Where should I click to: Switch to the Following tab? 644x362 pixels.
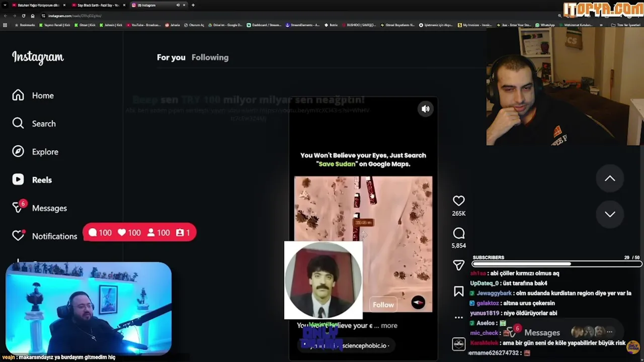pos(210,57)
